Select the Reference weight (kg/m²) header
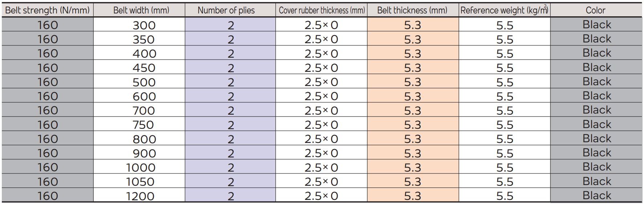Screen dimensions: 644x205 pyautogui.click(x=505, y=10)
